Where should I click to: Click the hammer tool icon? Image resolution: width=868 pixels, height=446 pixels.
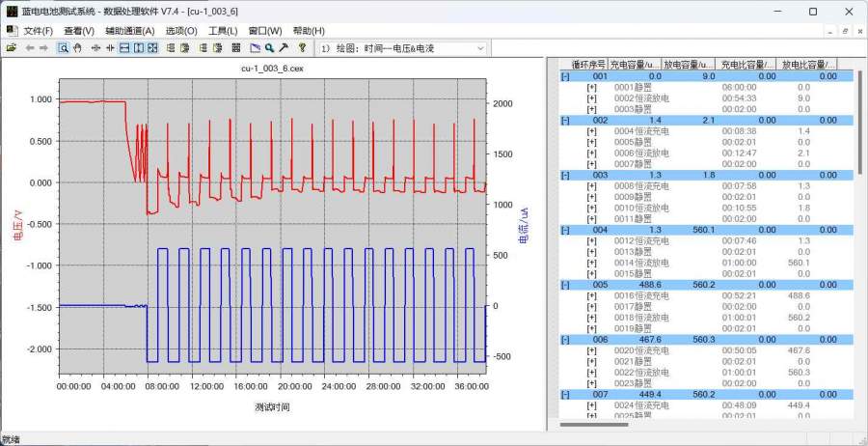coord(284,47)
